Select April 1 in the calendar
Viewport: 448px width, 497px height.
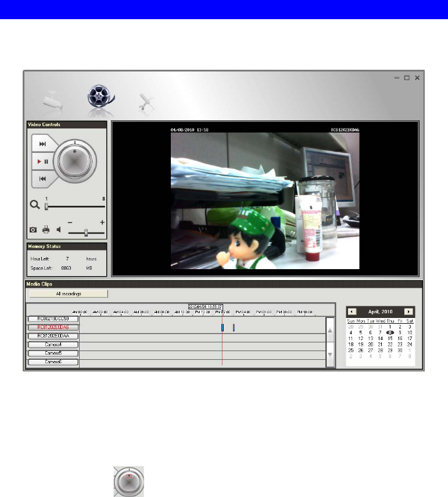(x=390, y=327)
